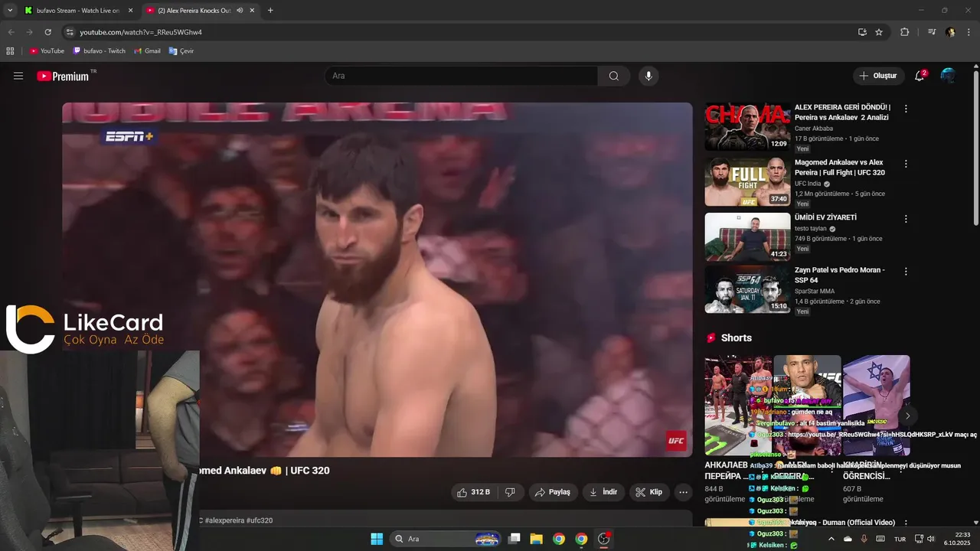
Task: Show hidden system tray icons chevron
Action: [x=831, y=539]
